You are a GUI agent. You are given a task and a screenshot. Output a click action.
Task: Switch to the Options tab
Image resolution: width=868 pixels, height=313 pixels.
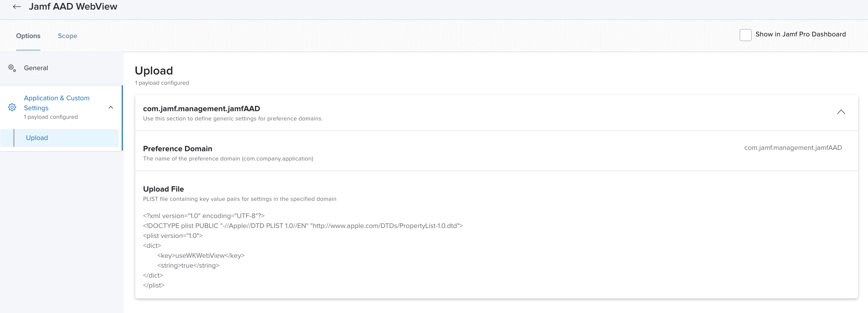28,36
